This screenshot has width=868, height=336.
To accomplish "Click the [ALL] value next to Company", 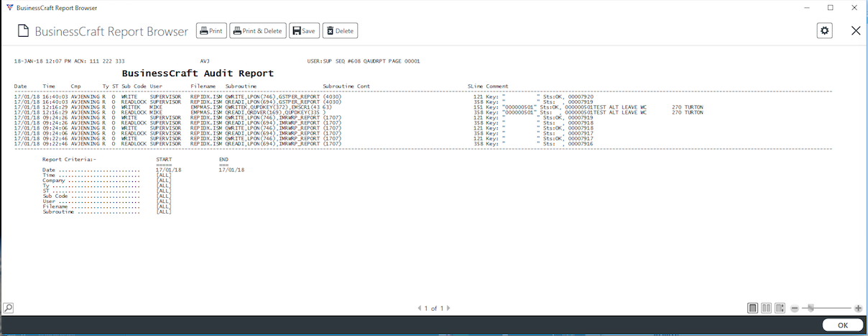I will [164, 180].
